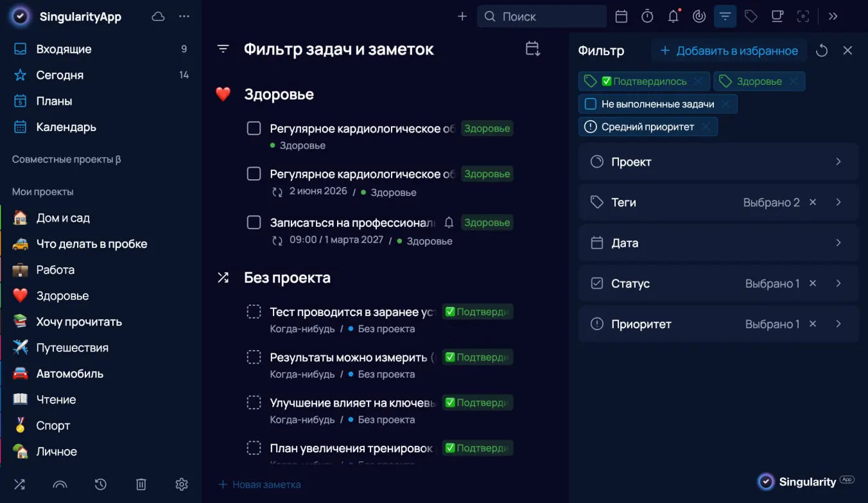Viewport: 868px width, 503px height.
Task: Open Хочу прочитать project
Action: click(x=101, y=322)
